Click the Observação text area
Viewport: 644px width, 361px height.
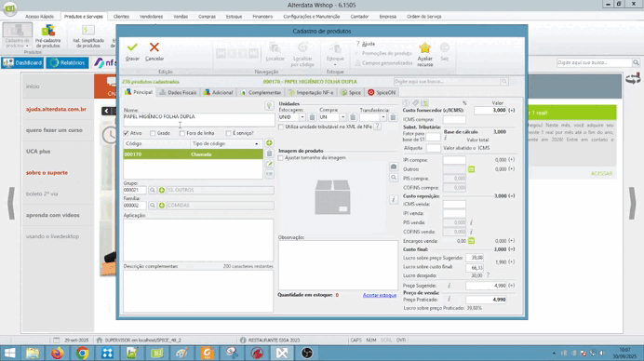338,265
